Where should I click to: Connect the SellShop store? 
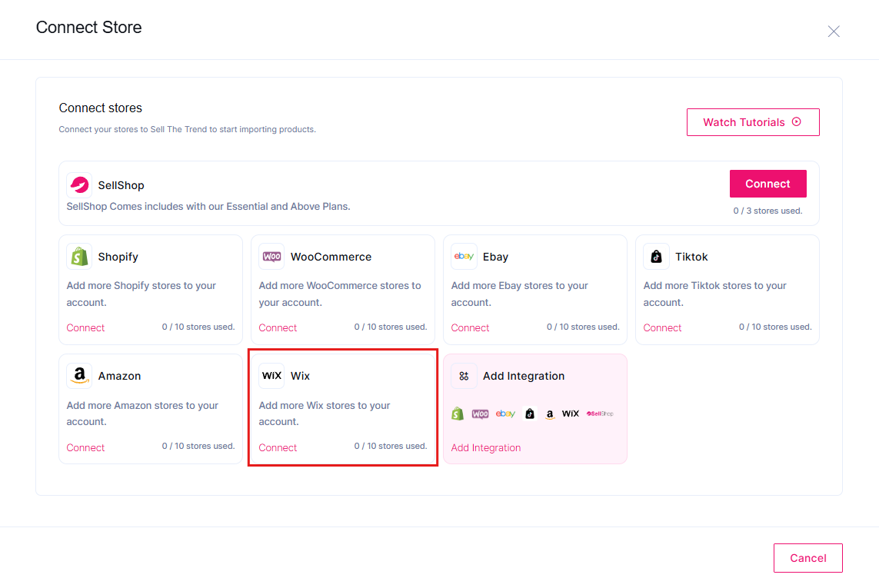768,184
